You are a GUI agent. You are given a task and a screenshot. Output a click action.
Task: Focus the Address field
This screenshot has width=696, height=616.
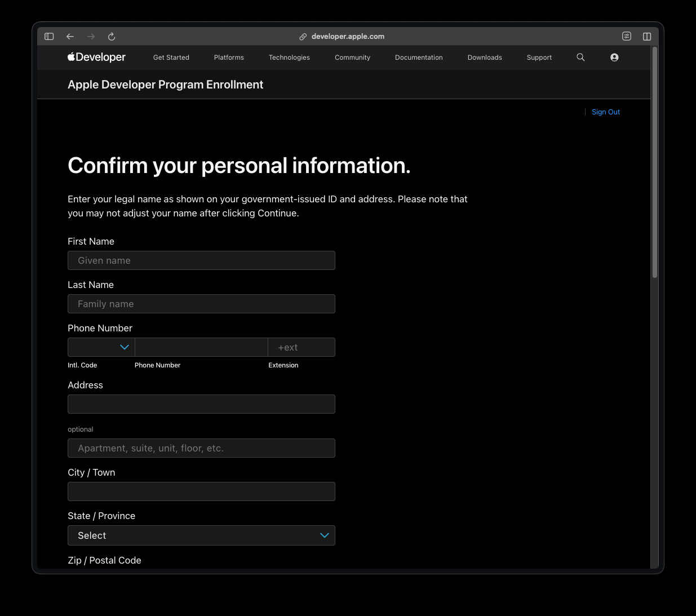pos(201,404)
